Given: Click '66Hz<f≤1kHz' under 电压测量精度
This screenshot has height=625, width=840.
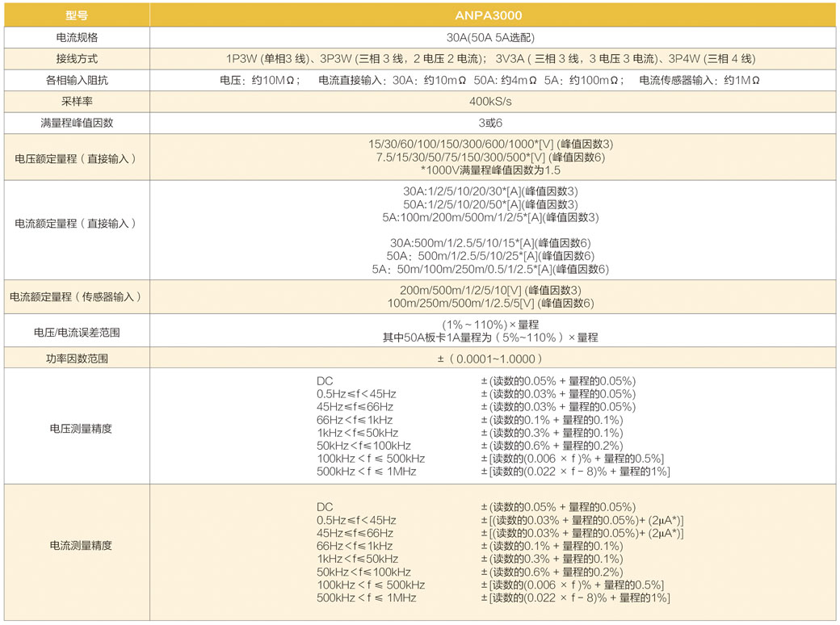Looking at the screenshot, I should click(355, 420).
